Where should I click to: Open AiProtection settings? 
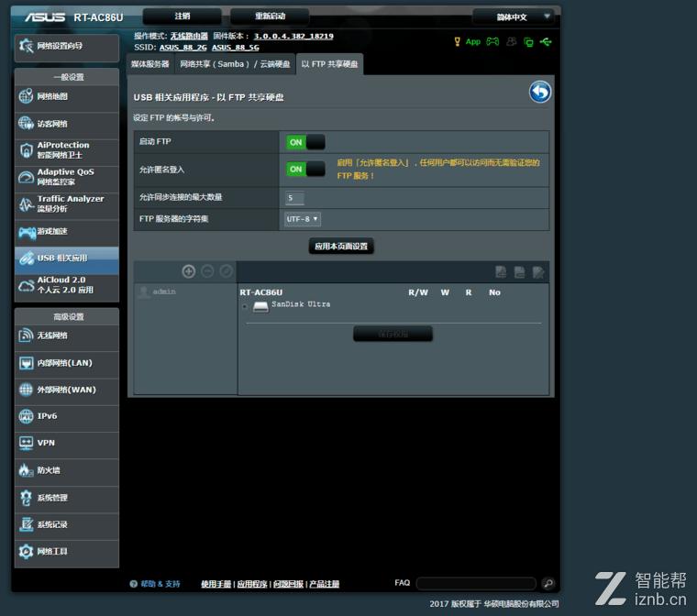pyautogui.click(x=67, y=150)
